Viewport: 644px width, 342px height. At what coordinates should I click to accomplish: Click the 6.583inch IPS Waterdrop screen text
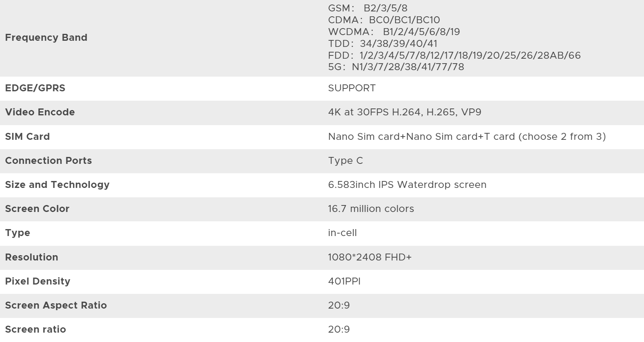click(407, 185)
